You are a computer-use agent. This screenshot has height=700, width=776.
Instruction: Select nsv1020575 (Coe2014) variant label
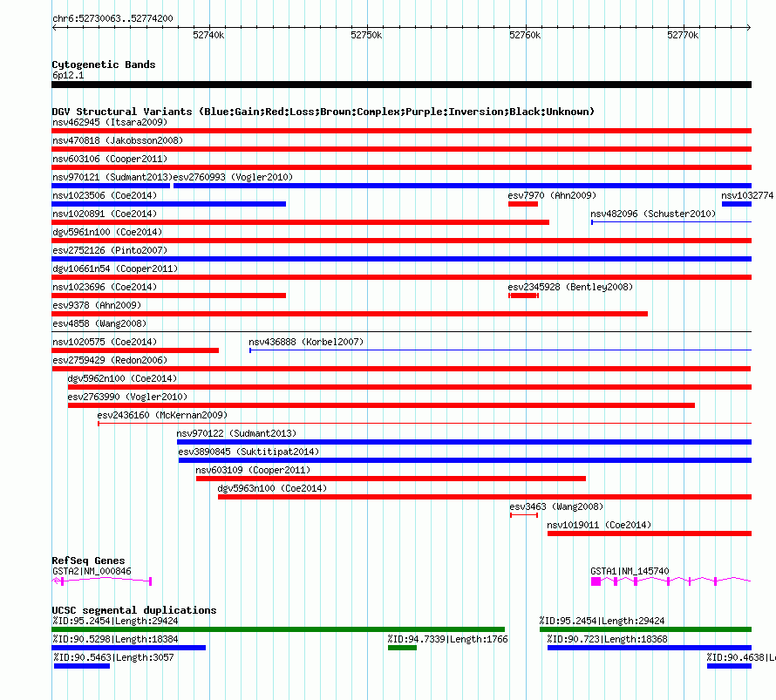(x=105, y=342)
